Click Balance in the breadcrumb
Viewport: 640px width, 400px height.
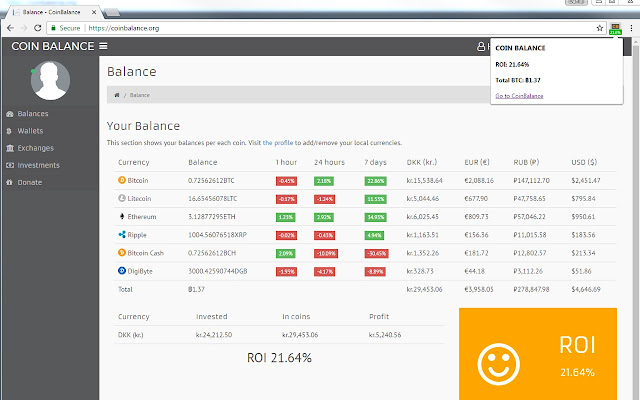[140, 95]
